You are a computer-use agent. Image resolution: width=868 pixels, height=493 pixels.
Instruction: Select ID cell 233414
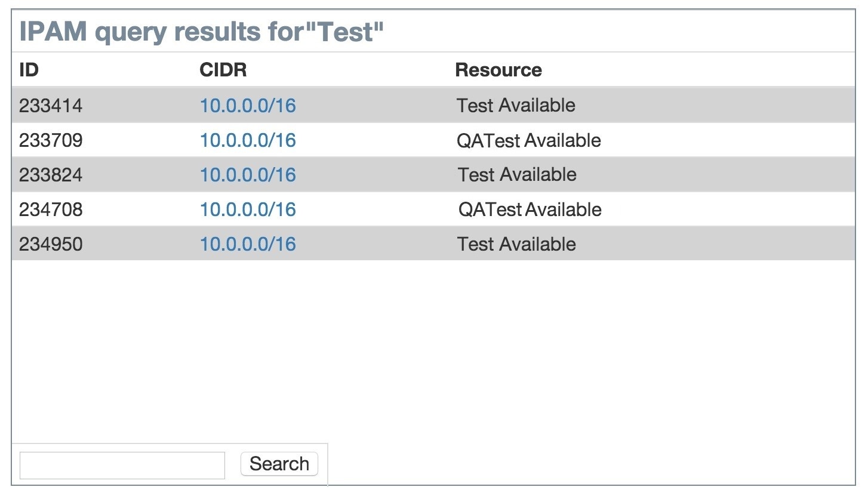51,106
